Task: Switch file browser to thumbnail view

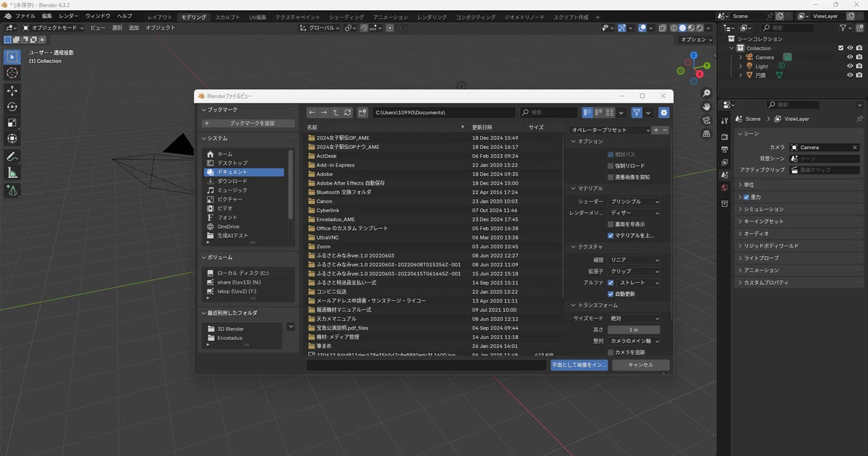Action: [x=610, y=113]
